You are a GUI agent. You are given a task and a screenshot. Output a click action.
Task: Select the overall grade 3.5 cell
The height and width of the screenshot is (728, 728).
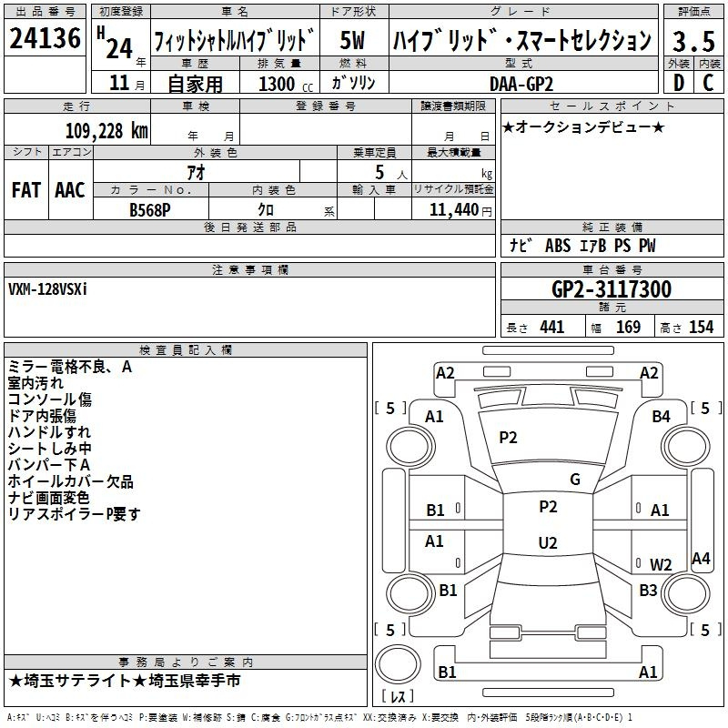(x=693, y=41)
